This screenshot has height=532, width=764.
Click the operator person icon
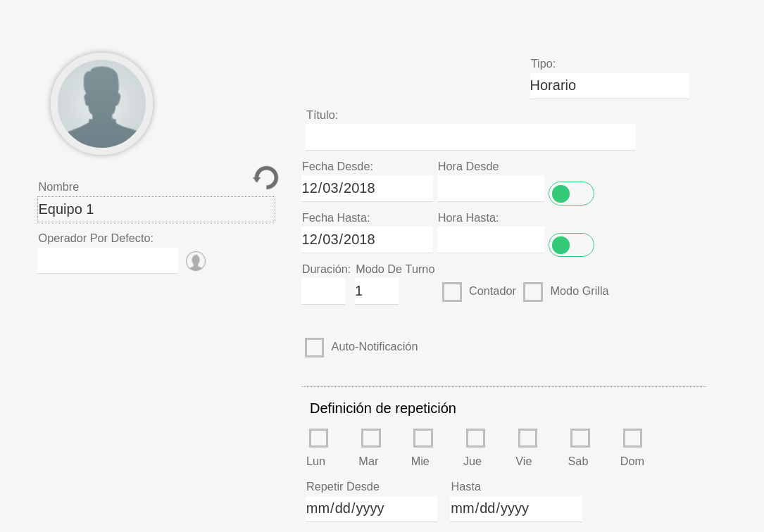tap(196, 261)
